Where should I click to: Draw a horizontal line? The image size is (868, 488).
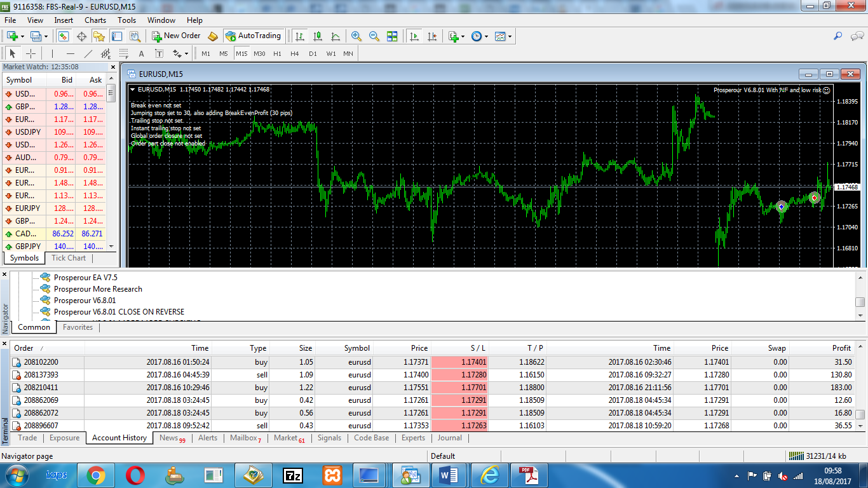pos(71,53)
